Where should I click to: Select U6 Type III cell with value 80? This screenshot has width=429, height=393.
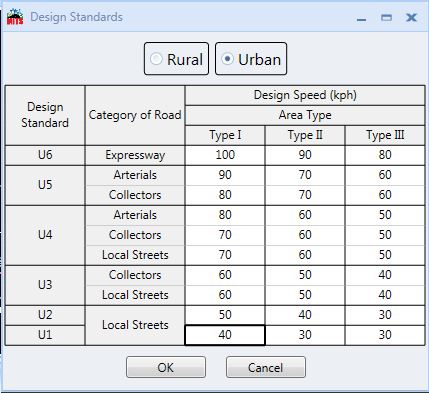385,155
